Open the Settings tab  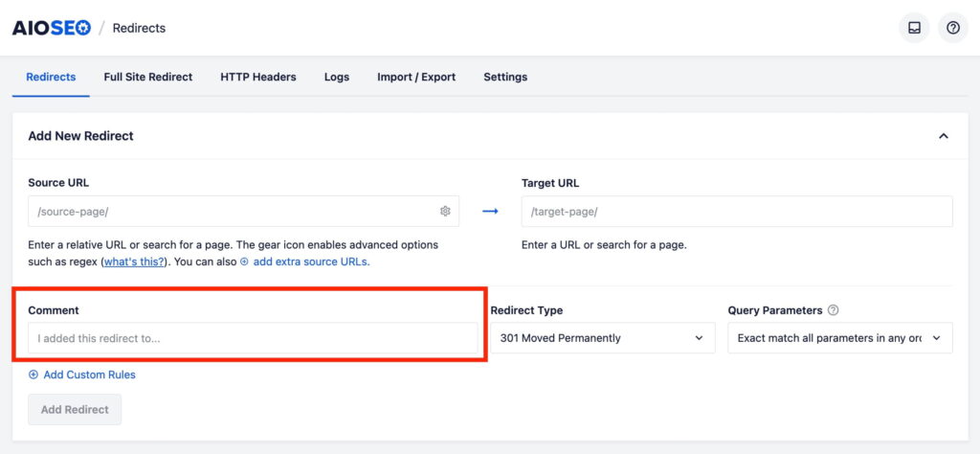click(x=505, y=77)
